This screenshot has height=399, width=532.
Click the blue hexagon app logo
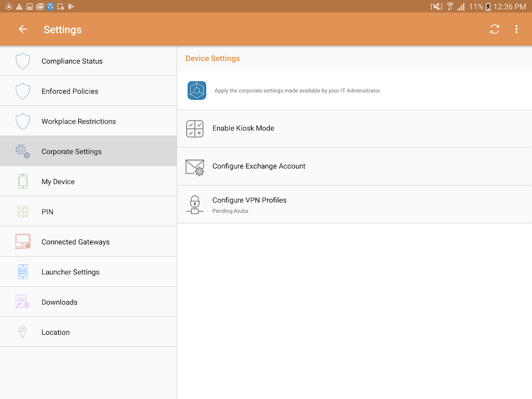pyautogui.click(x=197, y=90)
